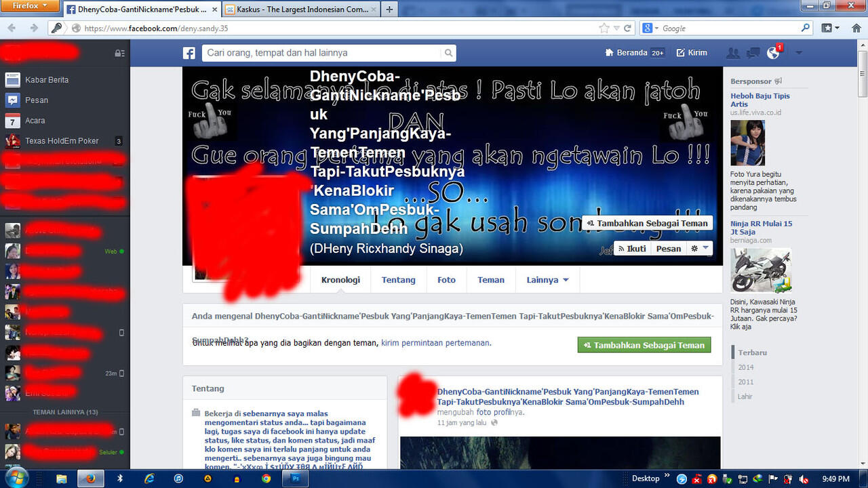The image size is (868, 488).
Task: Click the Firefox forward arrow
Action: click(x=33, y=28)
